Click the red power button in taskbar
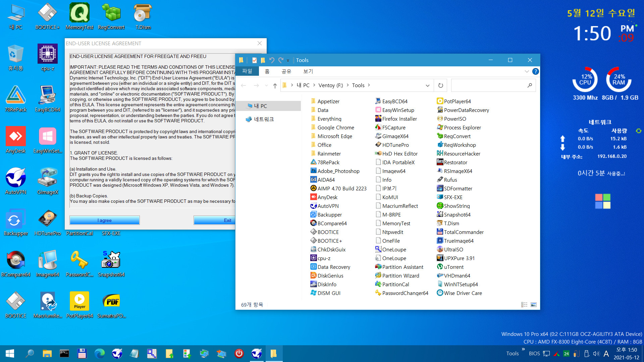644x362 pixels. point(239,354)
